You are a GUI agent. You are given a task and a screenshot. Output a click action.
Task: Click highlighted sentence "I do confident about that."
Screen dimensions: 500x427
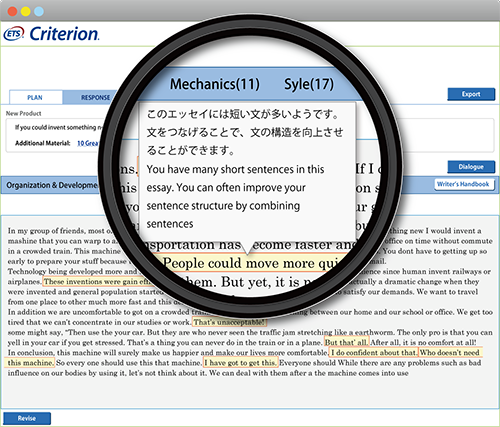tap(373, 352)
